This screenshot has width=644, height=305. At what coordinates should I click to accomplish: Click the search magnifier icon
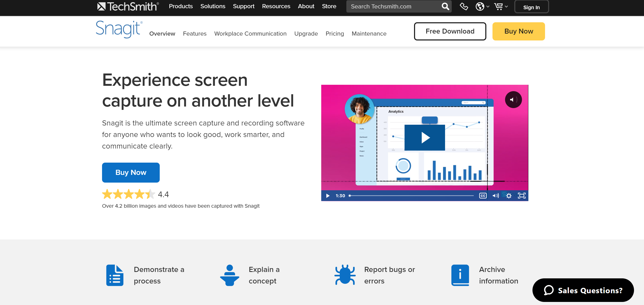445,6
